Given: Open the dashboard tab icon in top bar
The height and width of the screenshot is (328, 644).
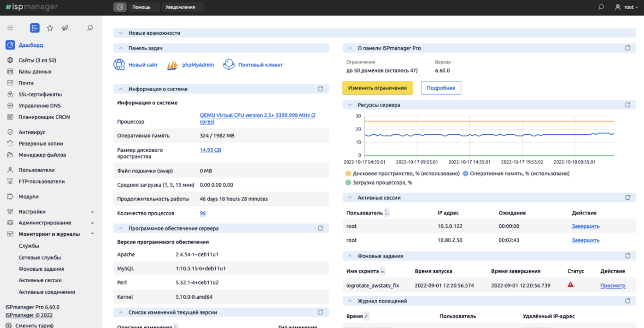Looking at the screenshot, I should pyautogui.click(x=120, y=7).
